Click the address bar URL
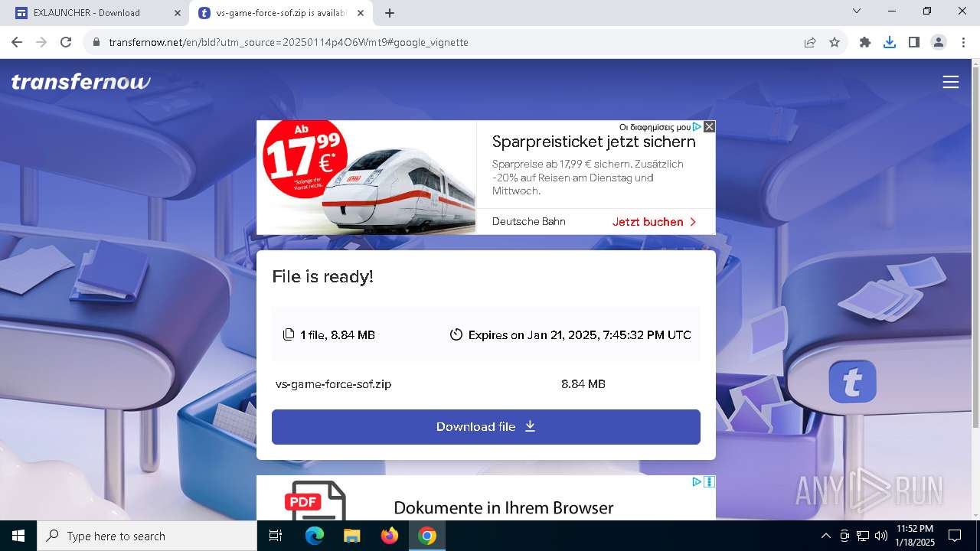980x551 pixels. 288,42
